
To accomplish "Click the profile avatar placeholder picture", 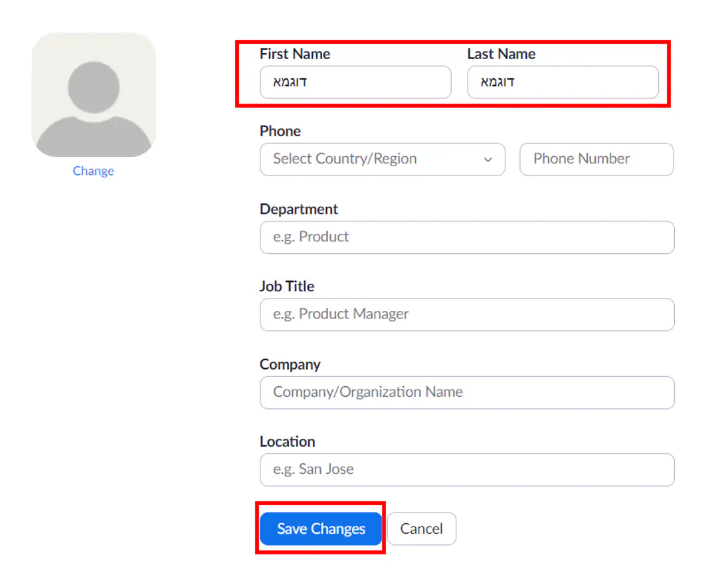I will pyautogui.click(x=94, y=94).
